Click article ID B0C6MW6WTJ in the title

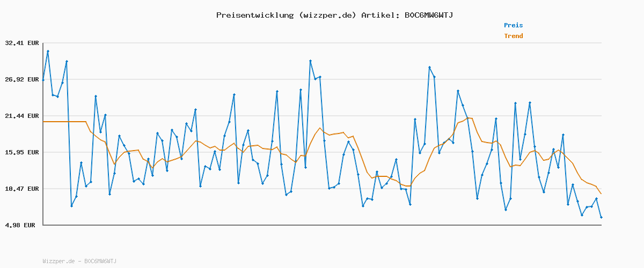click(x=428, y=15)
